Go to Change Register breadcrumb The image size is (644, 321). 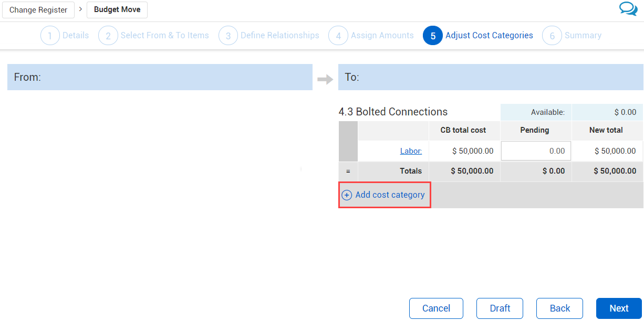tap(38, 10)
